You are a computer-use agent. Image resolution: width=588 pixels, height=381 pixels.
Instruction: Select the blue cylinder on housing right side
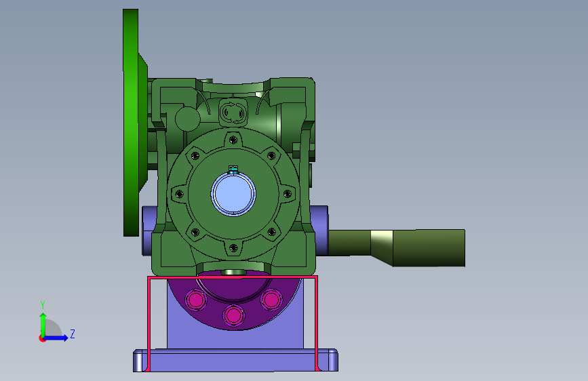tap(319, 230)
